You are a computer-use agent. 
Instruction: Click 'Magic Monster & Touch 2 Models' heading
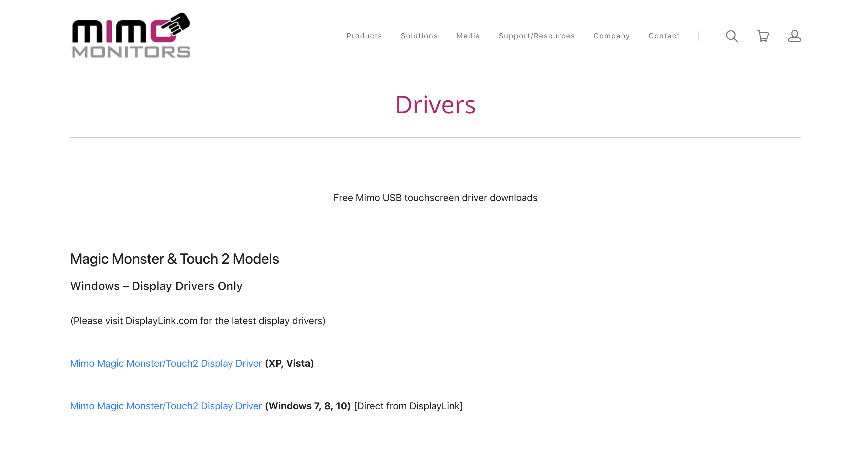point(175,259)
